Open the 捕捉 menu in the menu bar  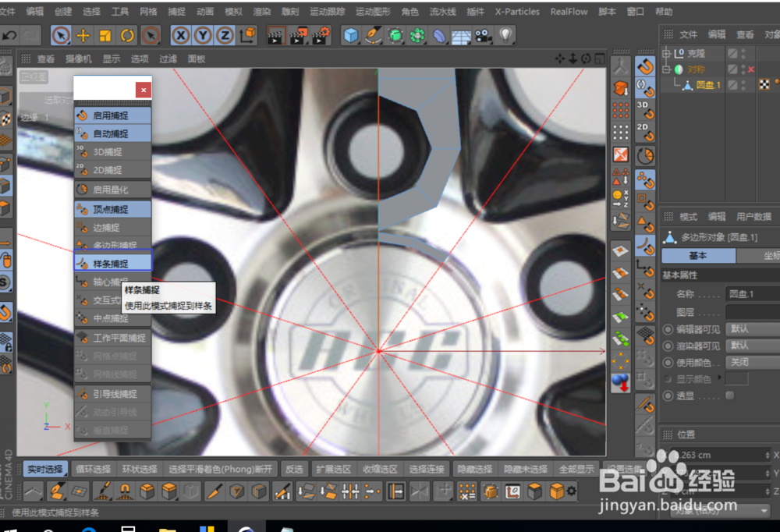(176, 12)
